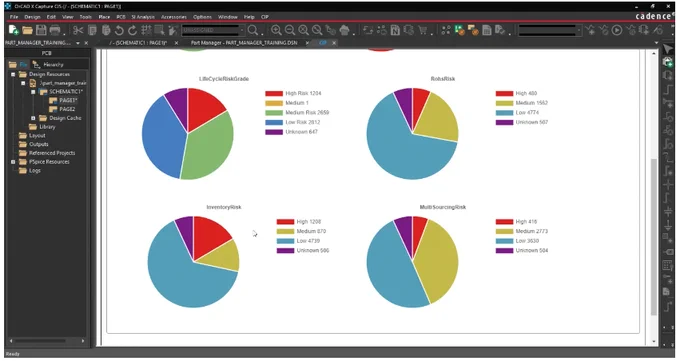Open a file with the folder icon
The image size is (680, 361).
[27, 30]
